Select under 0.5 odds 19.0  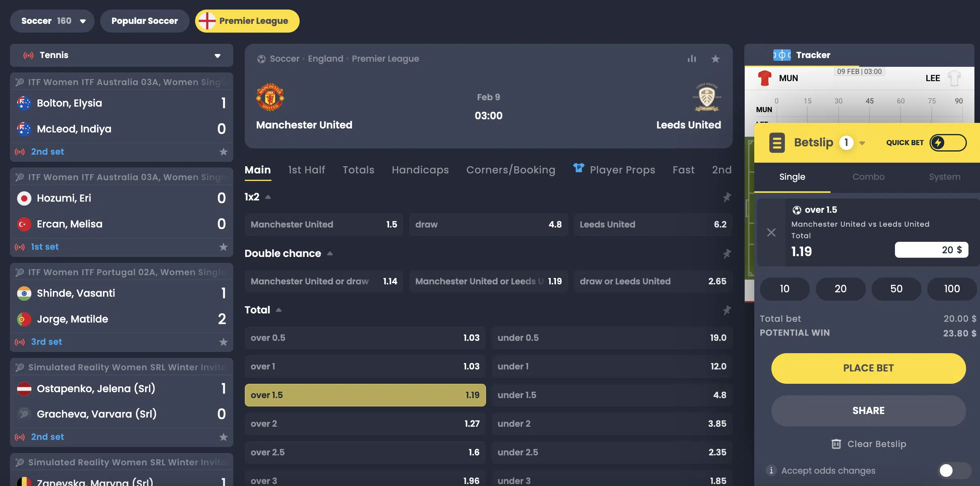tap(612, 338)
